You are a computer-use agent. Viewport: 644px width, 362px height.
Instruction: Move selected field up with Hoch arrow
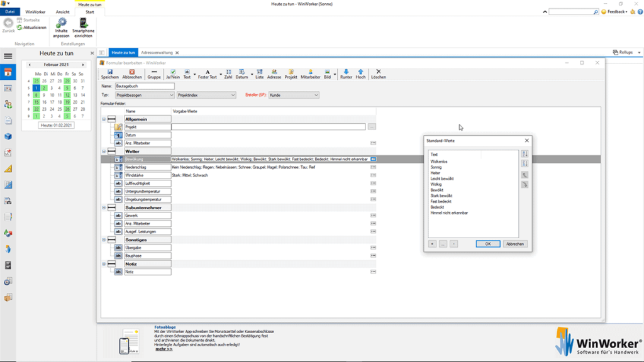(361, 74)
